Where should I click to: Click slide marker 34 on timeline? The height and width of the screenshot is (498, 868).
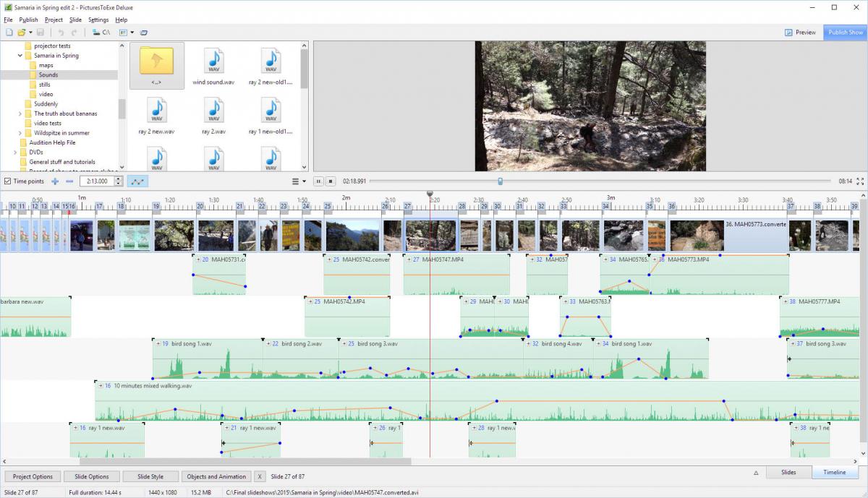(x=605, y=207)
